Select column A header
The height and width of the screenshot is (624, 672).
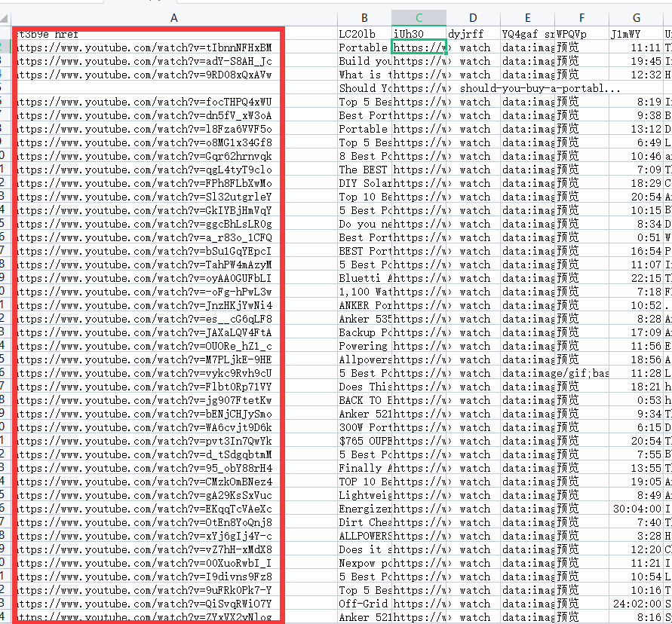pos(174,18)
